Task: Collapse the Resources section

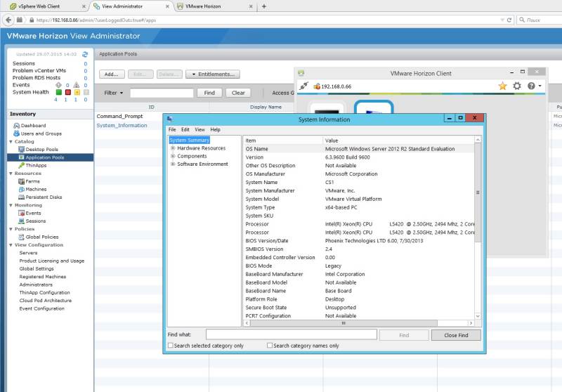Action: (11, 174)
